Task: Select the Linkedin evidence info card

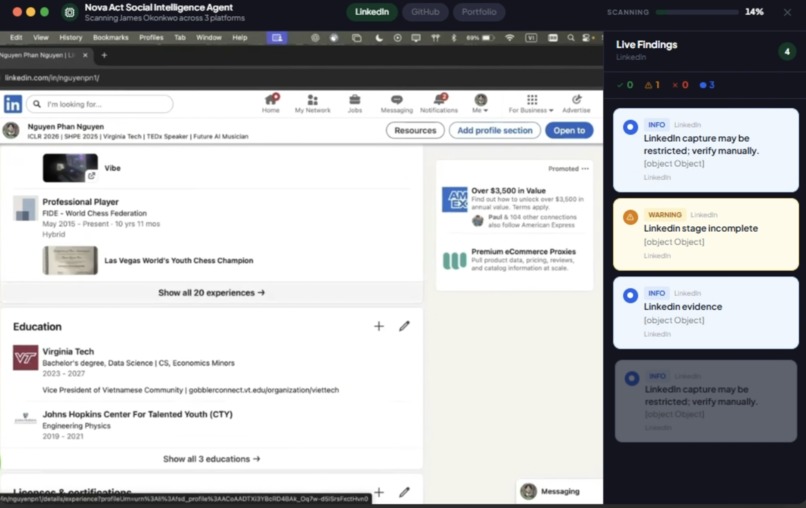Action: pos(706,313)
